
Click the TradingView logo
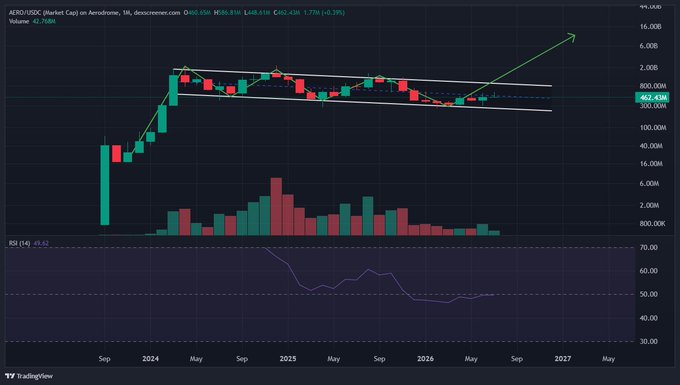coord(29,376)
